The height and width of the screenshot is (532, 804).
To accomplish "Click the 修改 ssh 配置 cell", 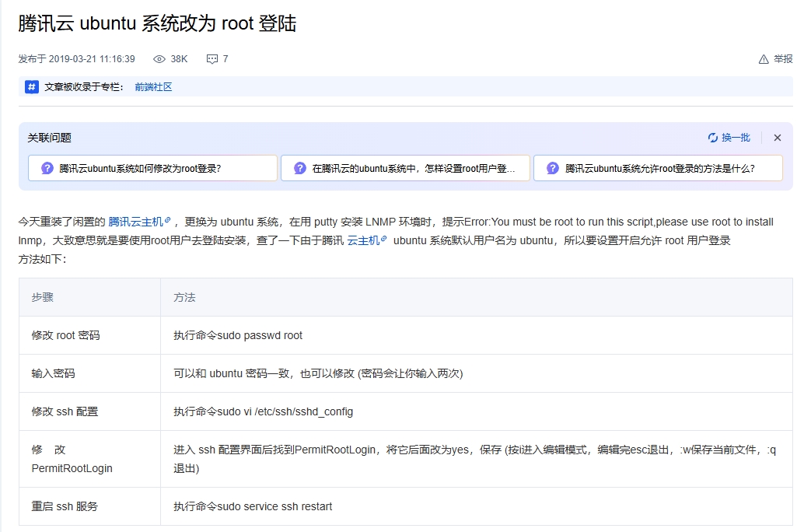I will [x=89, y=411].
